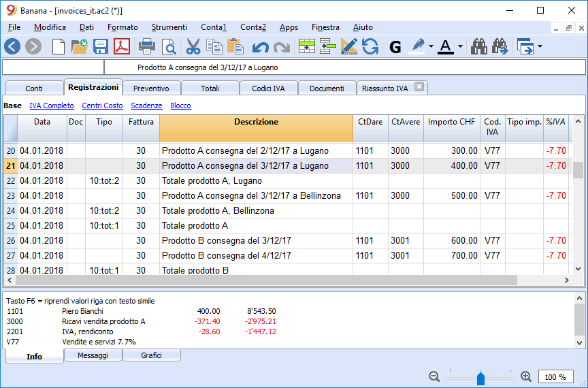Click the cell text input showing Prodotto A
Viewport: 588px width, 388px height.
click(x=344, y=67)
